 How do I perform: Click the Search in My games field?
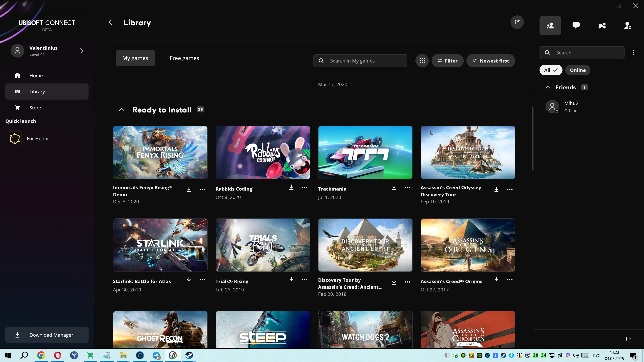[360, 61]
